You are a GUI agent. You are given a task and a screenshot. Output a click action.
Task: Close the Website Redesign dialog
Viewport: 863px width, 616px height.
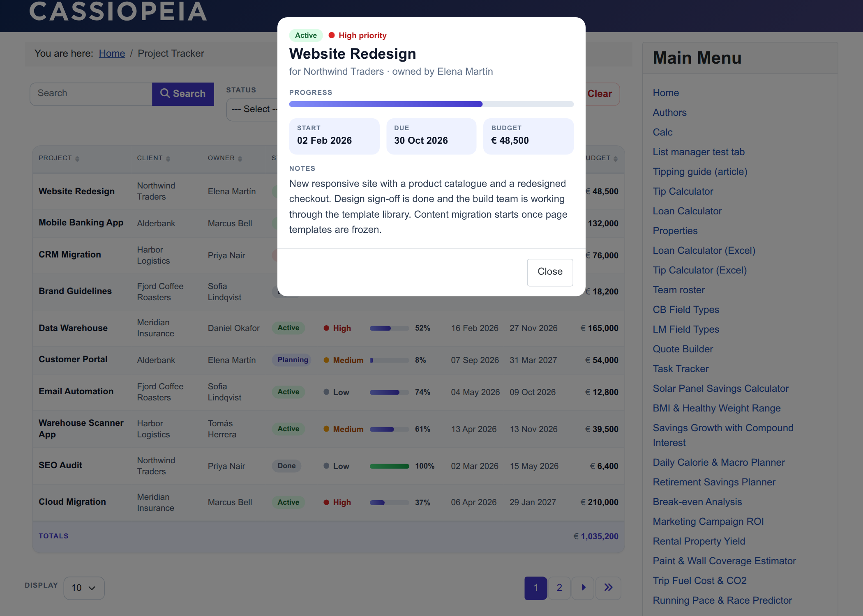pos(550,272)
